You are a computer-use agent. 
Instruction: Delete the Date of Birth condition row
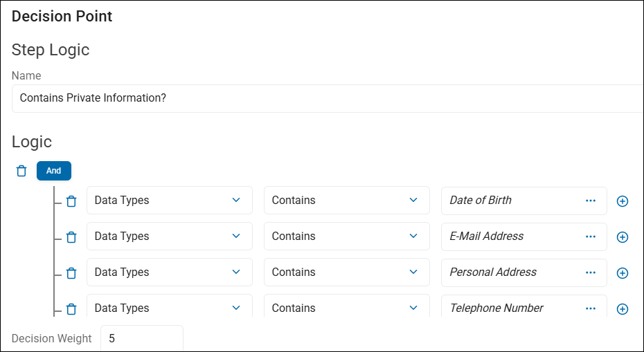click(71, 201)
